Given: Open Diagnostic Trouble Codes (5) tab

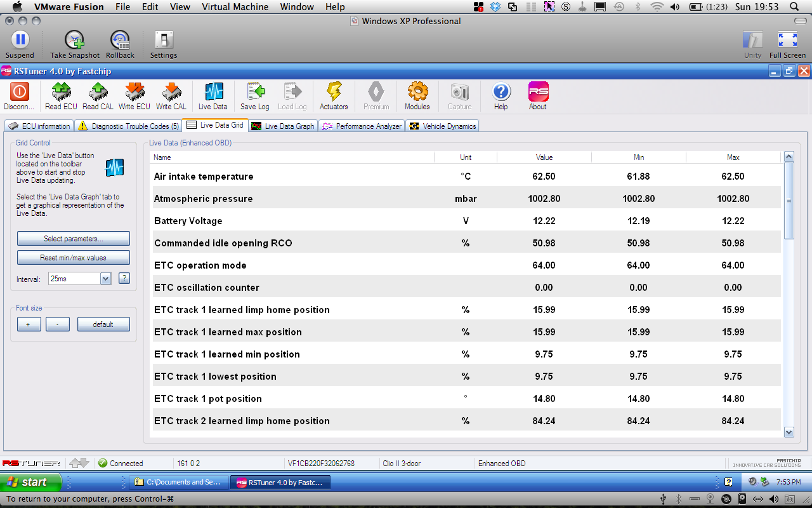Looking at the screenshot, I should [x=128, y=126].
